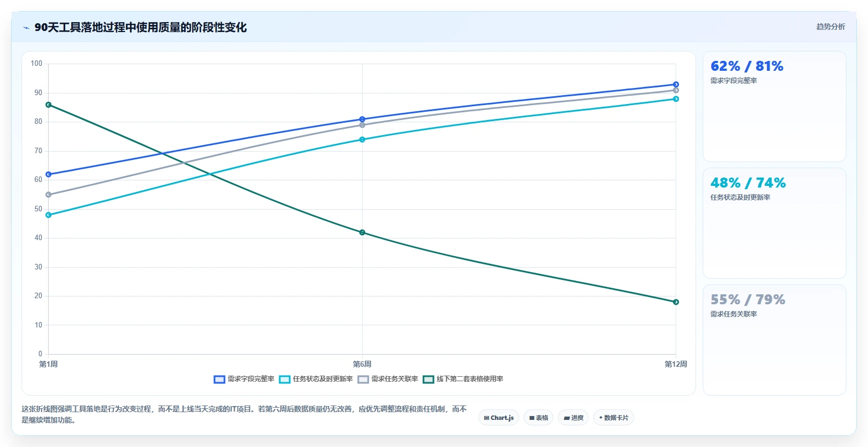Click the 需求字段完整率 data point at 第1周
The width and height of the screenshot is (868, 447).
click(49, 174)
